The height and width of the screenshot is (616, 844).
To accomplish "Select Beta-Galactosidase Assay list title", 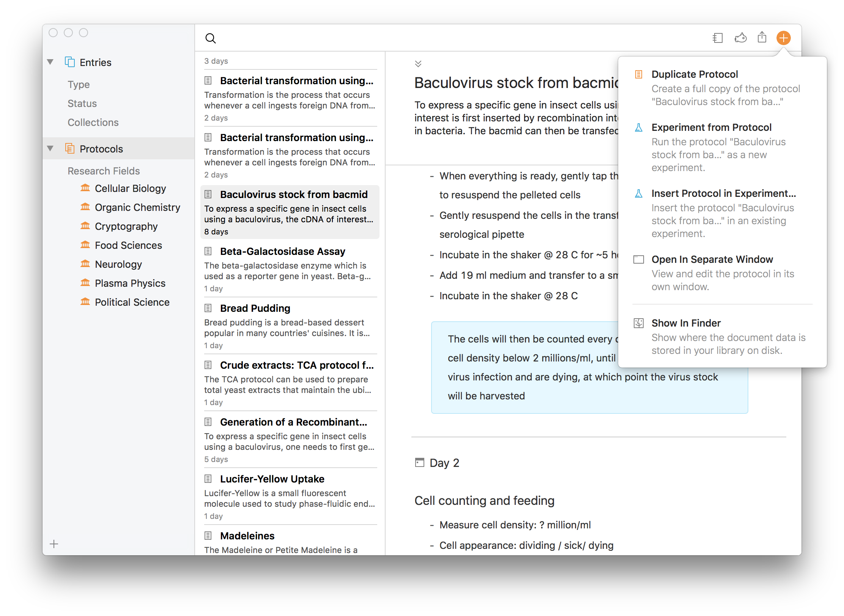I will [282, 251].
